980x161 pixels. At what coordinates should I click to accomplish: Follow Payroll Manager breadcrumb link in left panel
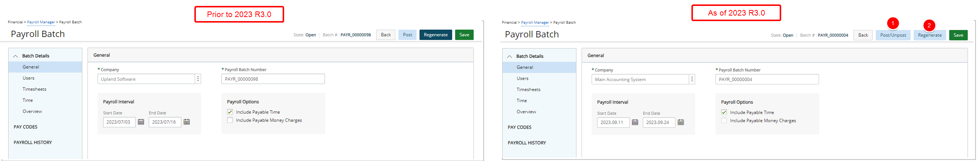(x=41, y=22)
